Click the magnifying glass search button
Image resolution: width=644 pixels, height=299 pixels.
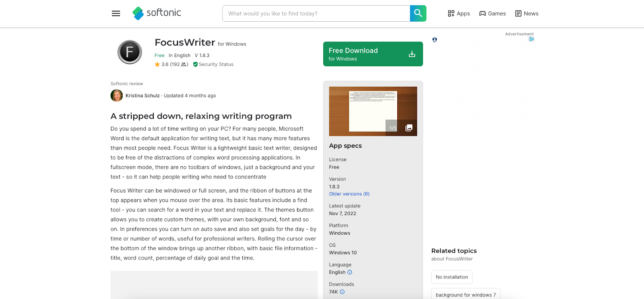[418, 13]
